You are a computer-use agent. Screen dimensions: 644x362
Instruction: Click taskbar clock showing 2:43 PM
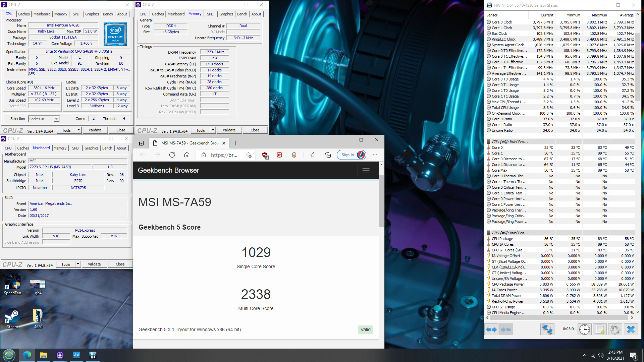pos(615,355)
